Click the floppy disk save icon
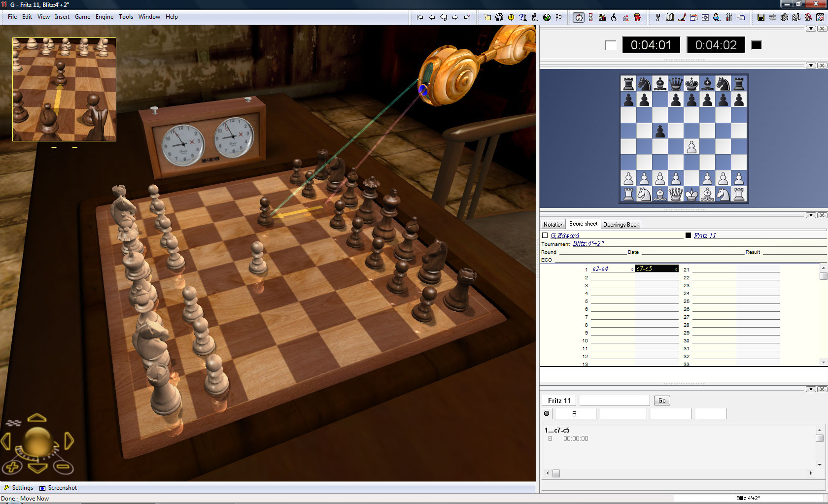Viewport: 828px width, 504px height. pos(761,17)
